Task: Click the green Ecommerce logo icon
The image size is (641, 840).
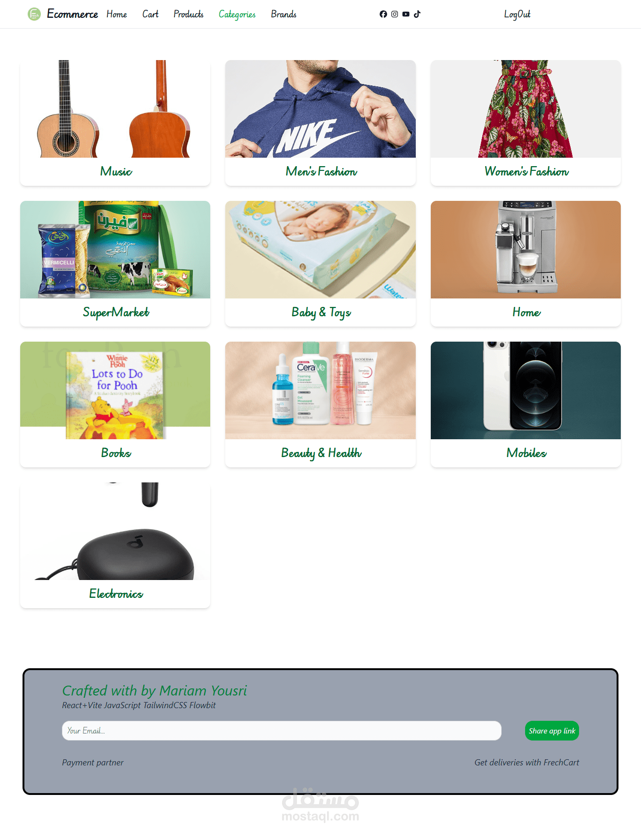Action: click(x=34, y=14)
